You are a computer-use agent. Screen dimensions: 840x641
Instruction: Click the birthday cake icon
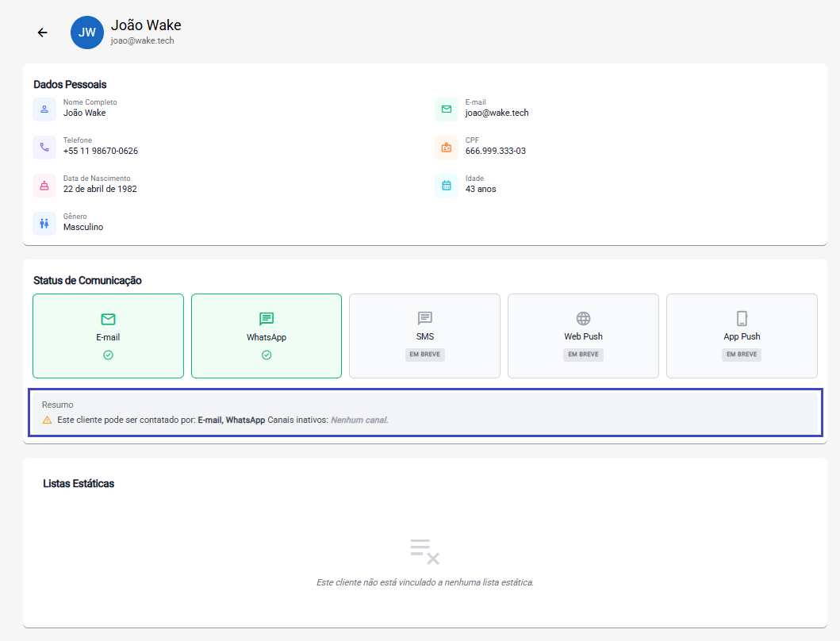tap(44, 185)
